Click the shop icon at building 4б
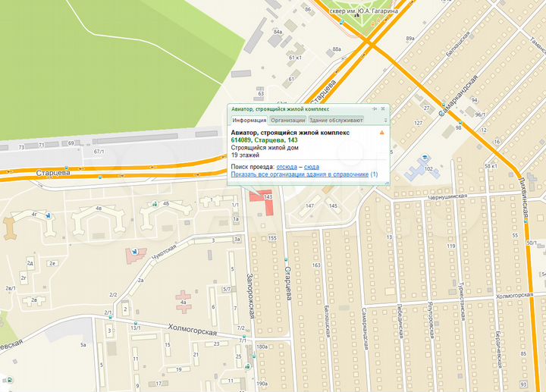 click(156, 203)
